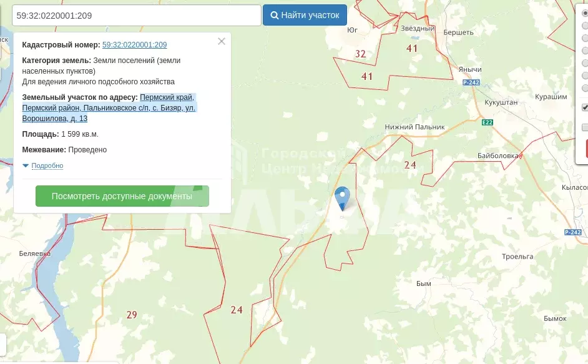Click the E22 road shield on the map
588x364 pixels.
pos(488,122)
